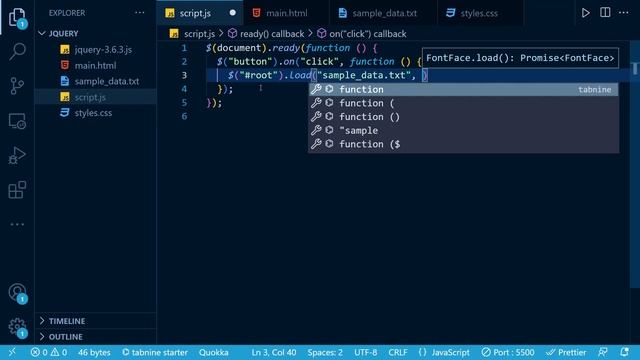The height and width of the screenshot is (360, 640).
Task: Open the Remote Explorer view
Action: [x=17, y=121]
